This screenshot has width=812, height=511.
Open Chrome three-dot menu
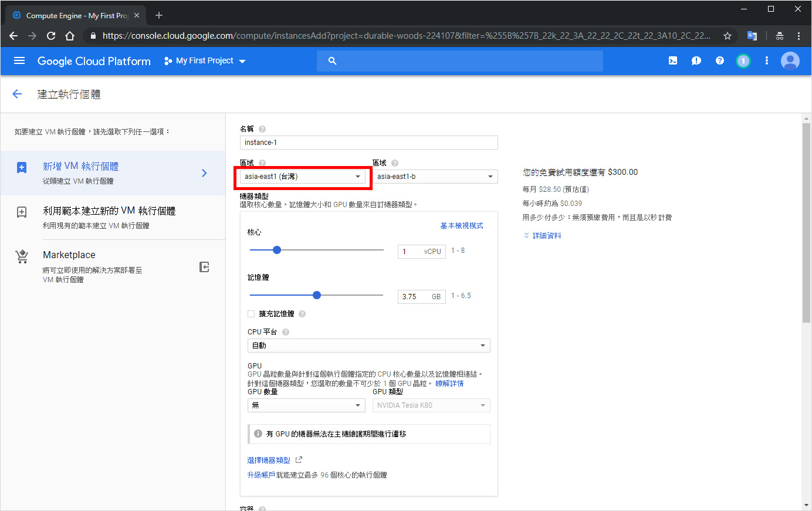click(x=799, y=36)
